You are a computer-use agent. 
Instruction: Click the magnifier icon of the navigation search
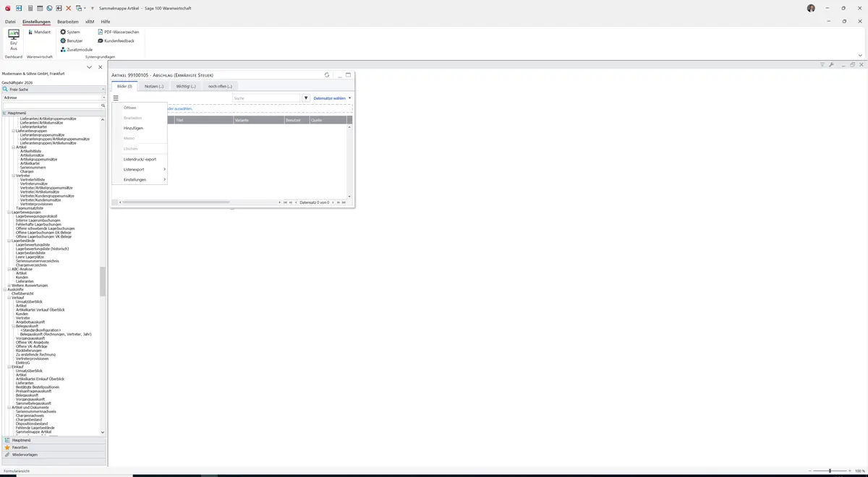tap(103, 106)
